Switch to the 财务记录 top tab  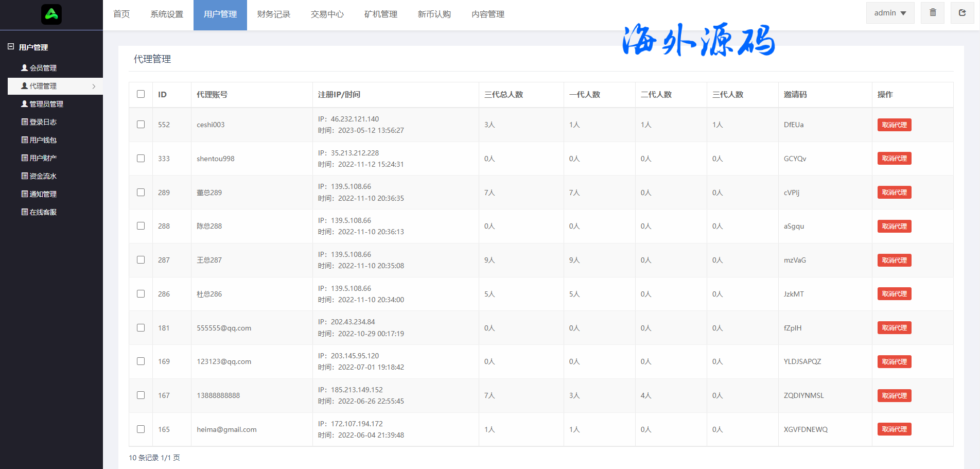click(x=273, y=14)
